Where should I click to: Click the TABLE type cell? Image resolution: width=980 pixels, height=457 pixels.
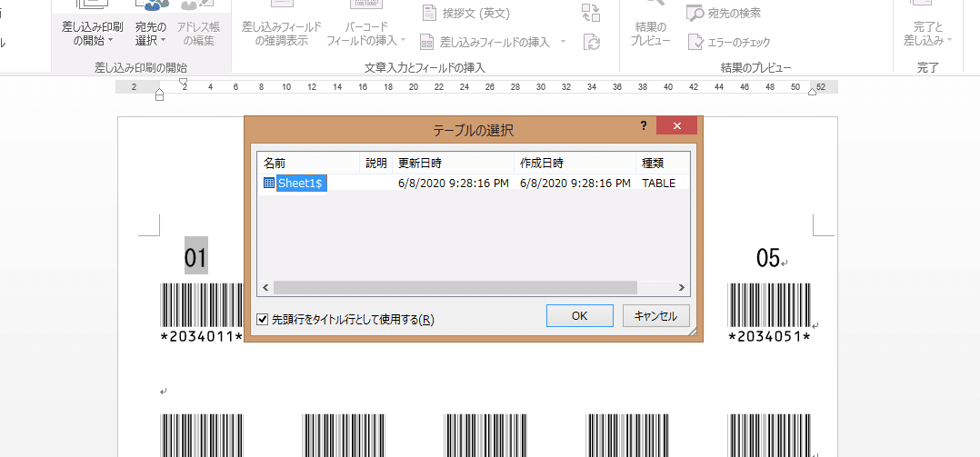658,184
